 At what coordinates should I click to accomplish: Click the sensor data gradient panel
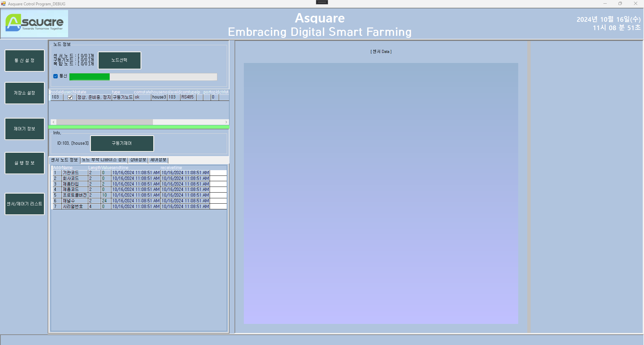pyautogui.click(x=381, y=194)
